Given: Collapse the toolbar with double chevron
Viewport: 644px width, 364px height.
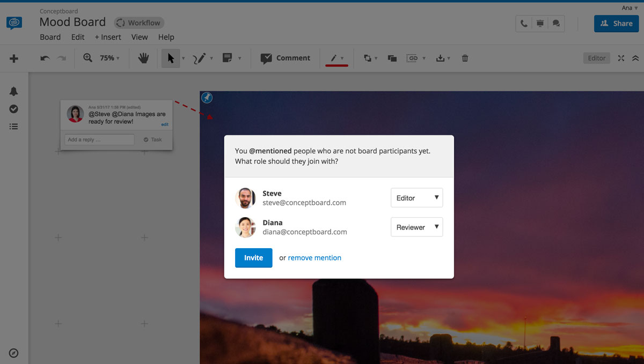Looking at the screenshot, I should [x=635, y=58].
